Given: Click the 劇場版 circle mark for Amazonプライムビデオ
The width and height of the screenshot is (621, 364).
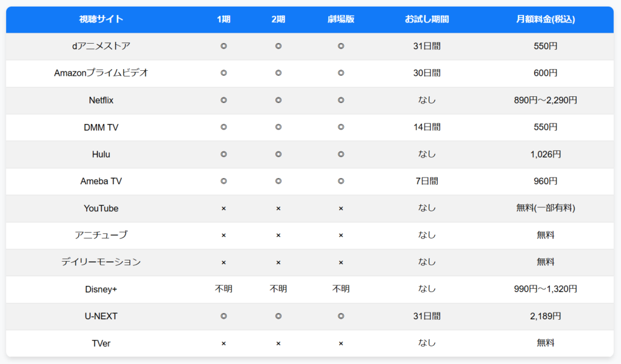Looking at the screenshot, I should tap(341, 73).
